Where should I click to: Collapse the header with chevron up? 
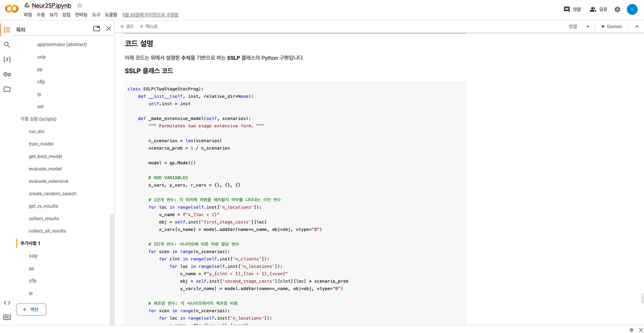[636, 26]
